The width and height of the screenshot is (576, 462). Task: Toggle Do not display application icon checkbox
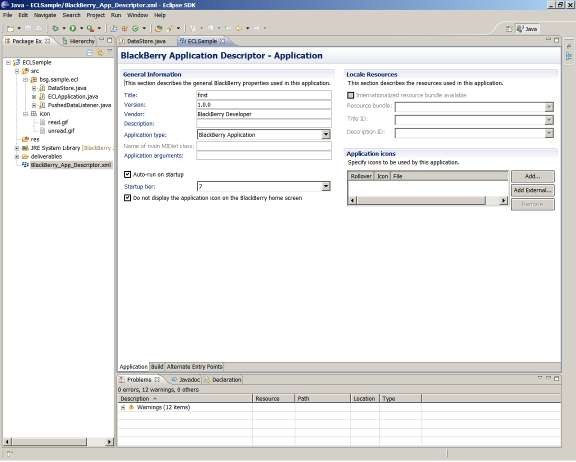[127, 198]
